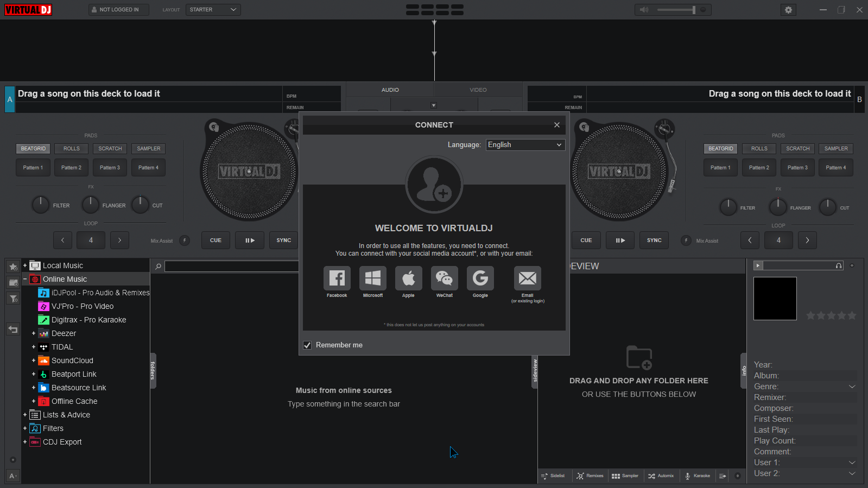Screen dimensions: 868x488
Task: Click the add folder icon in sideview
Action: [639, 358]
